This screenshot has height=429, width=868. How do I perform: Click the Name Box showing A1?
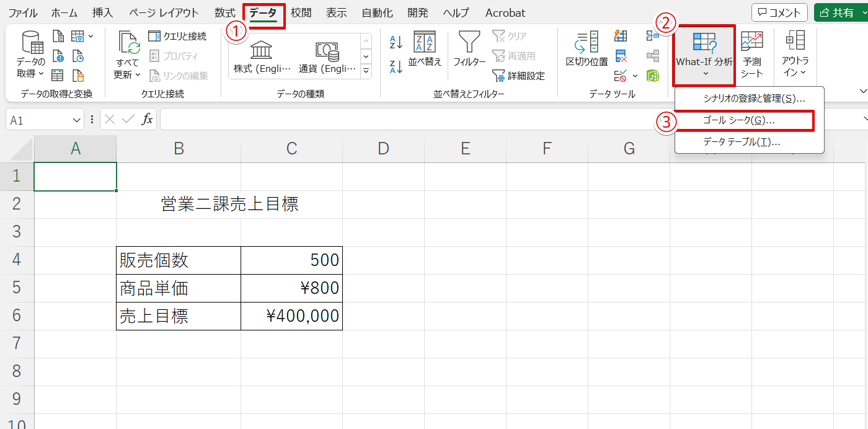(39, 120)
